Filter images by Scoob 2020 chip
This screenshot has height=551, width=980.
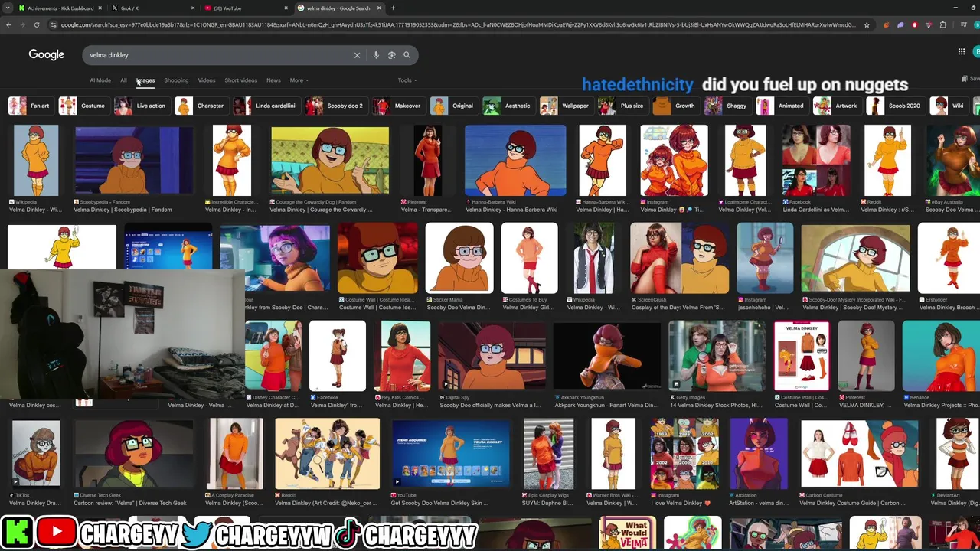[894, 106]
